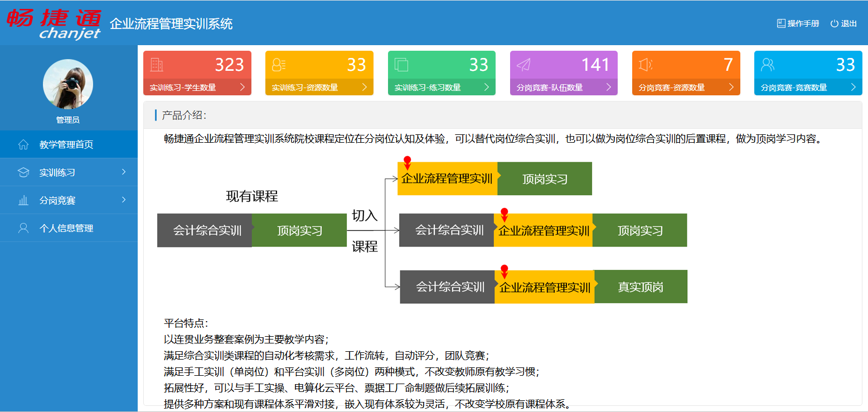Click the 平台特点 heading text
Viewport: 868px width, 412px height.
click(x=186, y=323)
